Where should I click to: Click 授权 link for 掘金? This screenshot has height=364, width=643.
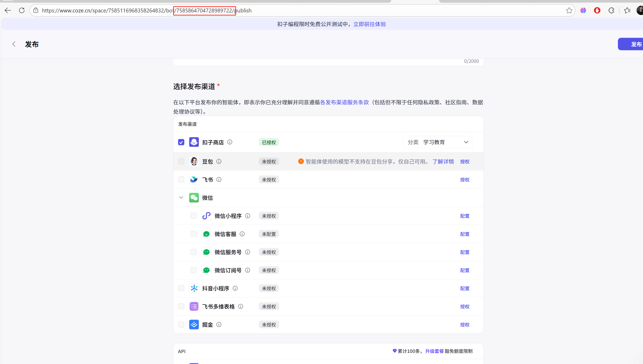[465, 325]
